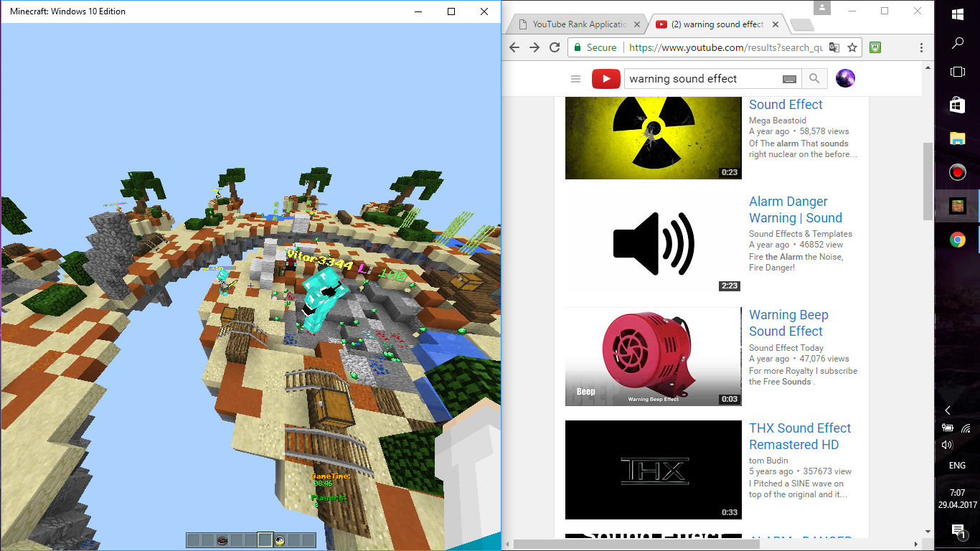Click the YouTube logo icon
This screenshot has width=980, height=551.
(606, 79)
